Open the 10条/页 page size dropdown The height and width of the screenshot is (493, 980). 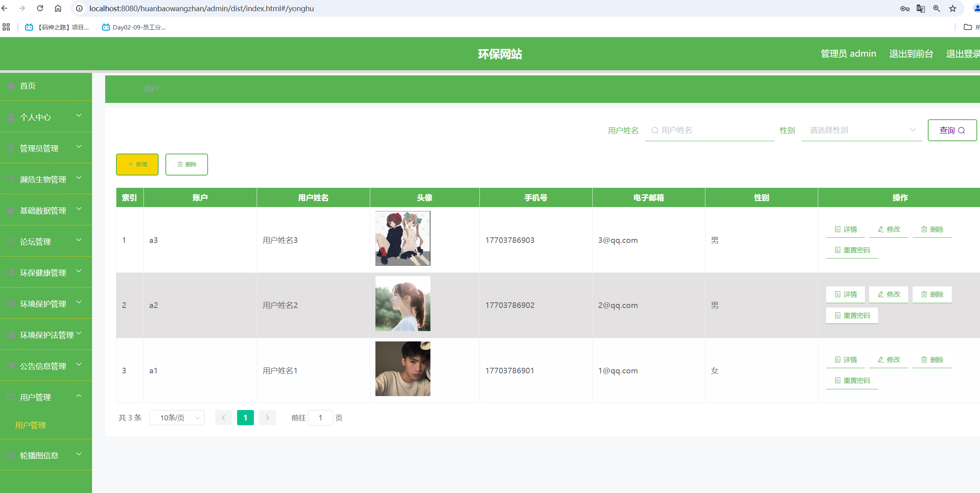(x=177, y=418)
